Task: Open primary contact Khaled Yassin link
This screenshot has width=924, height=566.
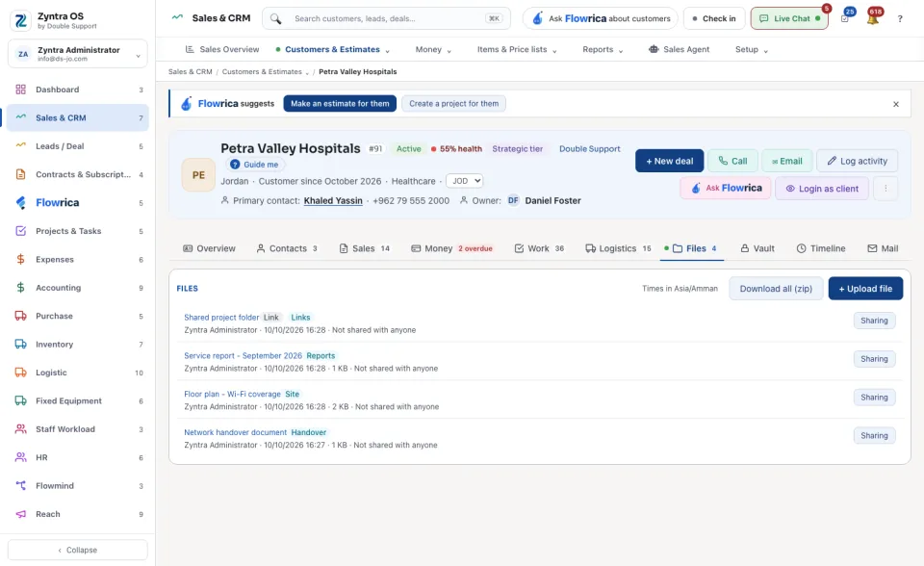Action: coord(333,200)
